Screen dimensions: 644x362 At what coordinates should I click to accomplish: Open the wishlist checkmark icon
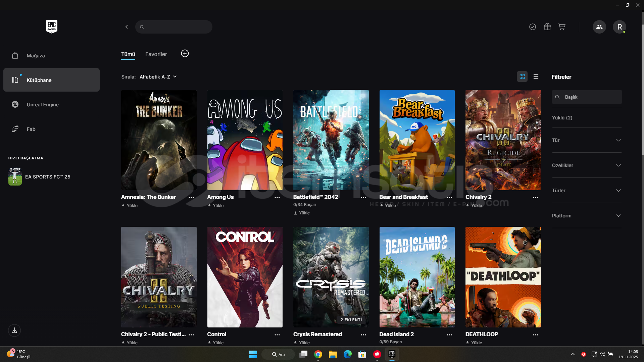pyautogui.click(x=532, y=27)
